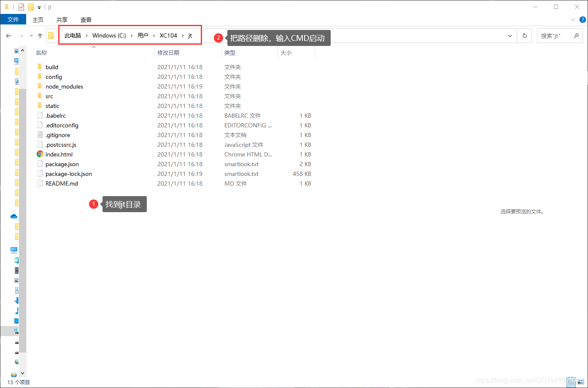Click jt in the address breadcrumb
The width and height of the screenshot is (588, 388).
(x=190, y=35)
